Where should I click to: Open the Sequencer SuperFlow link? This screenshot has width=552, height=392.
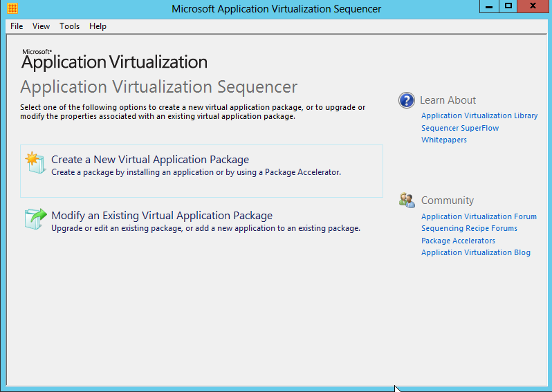point(460,128)
